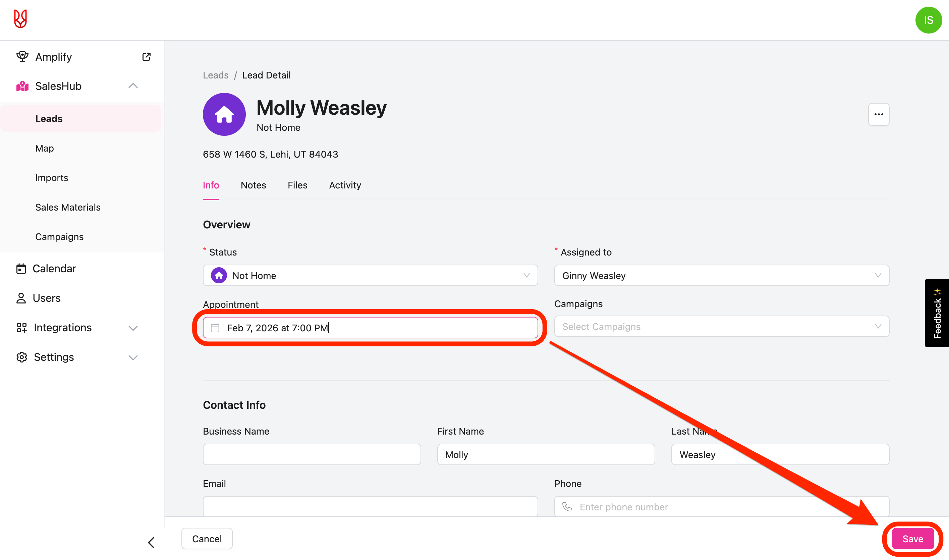The width and height of the screenshot is (949, 560).
Task: Open the Feedback side panel
Action: pyautogui.click(x=937, y=313)
